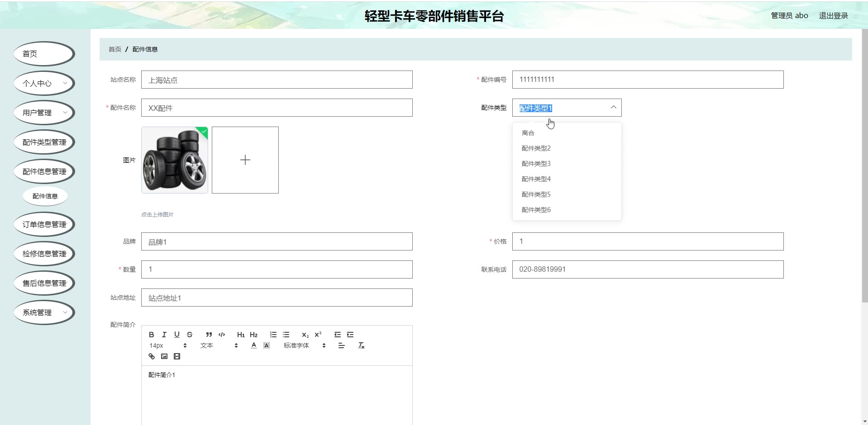
Task: Focus the 数量 input field
Action: [277, 269]
